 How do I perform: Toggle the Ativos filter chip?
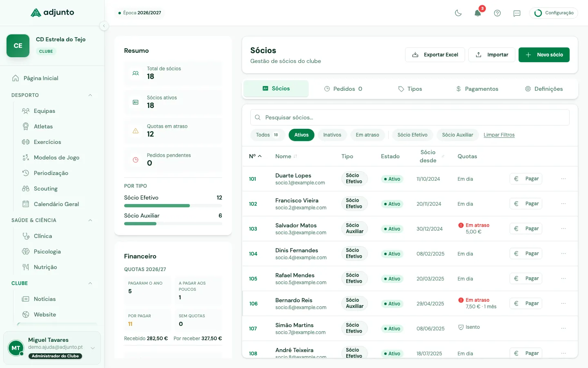pos(301,135)
